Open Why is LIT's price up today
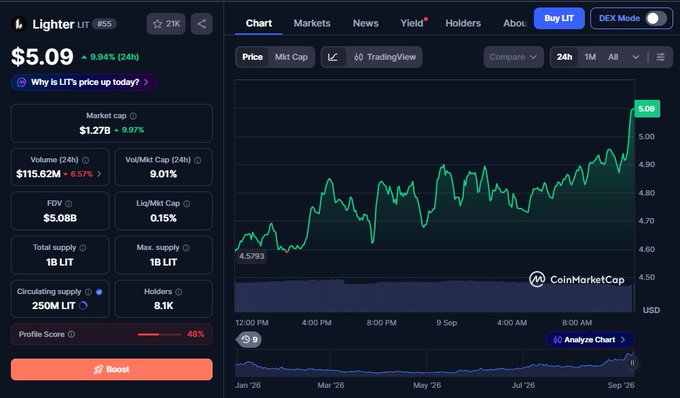Screen dimensions: 680x398 click(84, 82)
